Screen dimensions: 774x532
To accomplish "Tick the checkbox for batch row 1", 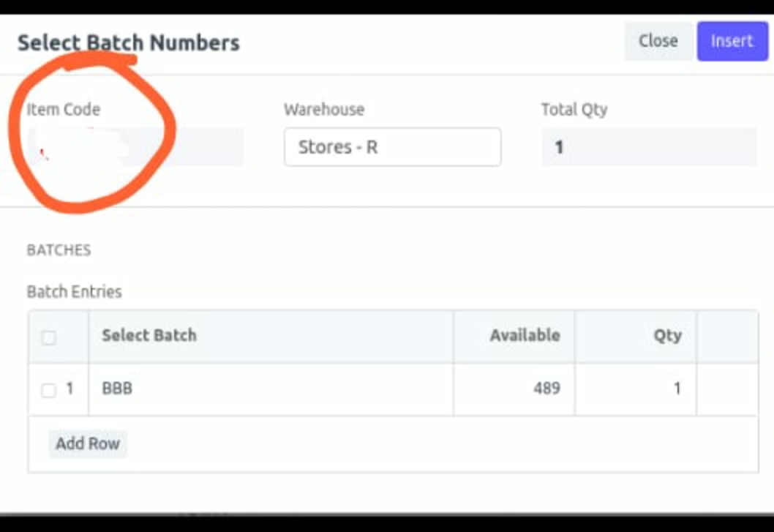I will (x=48, y=390).
